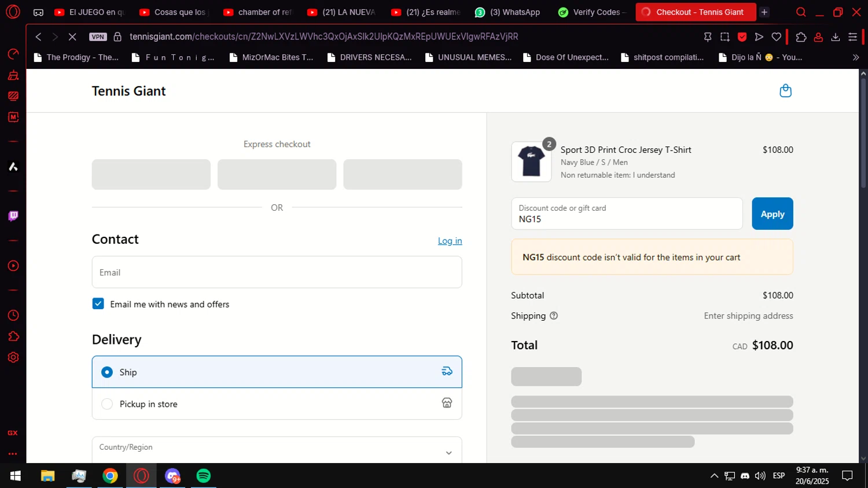Switch to the Verify Codes tab
The width and height of the screenshot is (868, 488).
(593, 12)
